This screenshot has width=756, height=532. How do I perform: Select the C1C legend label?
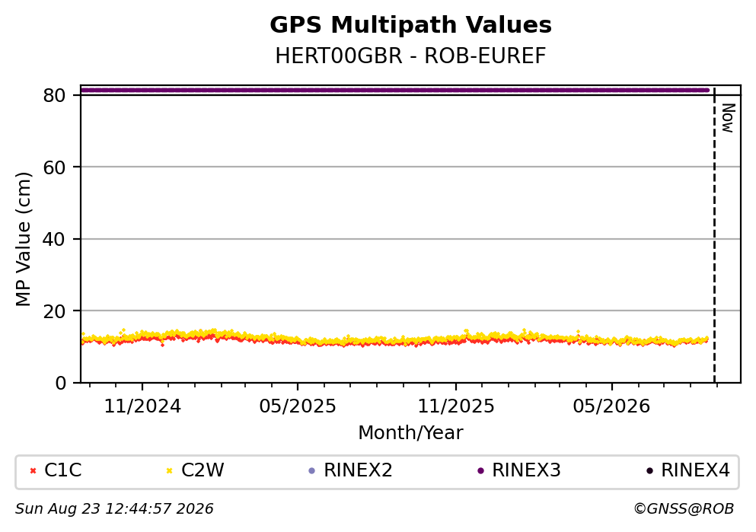coord(62,470)
